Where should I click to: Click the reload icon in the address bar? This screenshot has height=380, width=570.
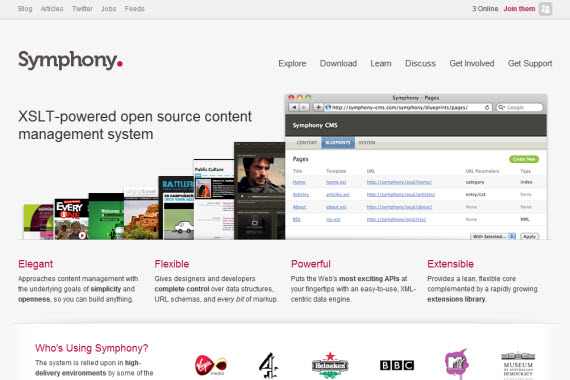click(x=487, y=108)
